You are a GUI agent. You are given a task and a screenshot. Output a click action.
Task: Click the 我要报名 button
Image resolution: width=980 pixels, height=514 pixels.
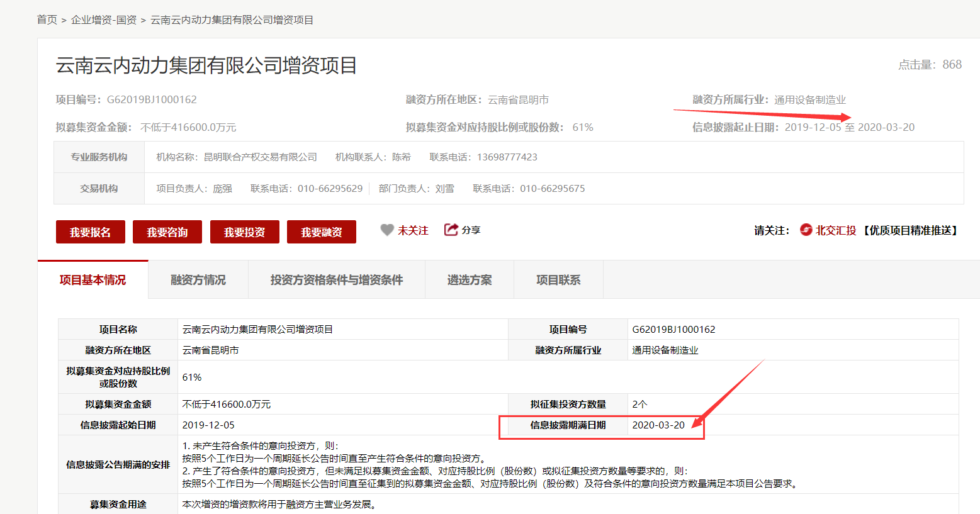(91, 232)
